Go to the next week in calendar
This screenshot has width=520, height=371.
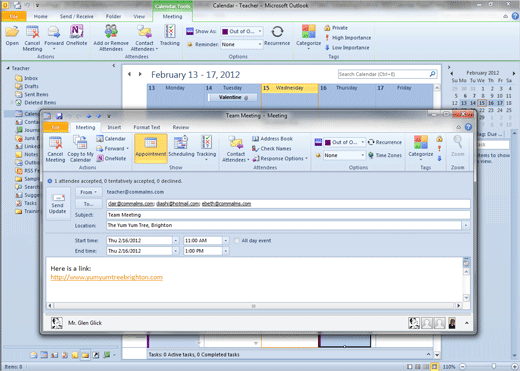pos(140,74)
